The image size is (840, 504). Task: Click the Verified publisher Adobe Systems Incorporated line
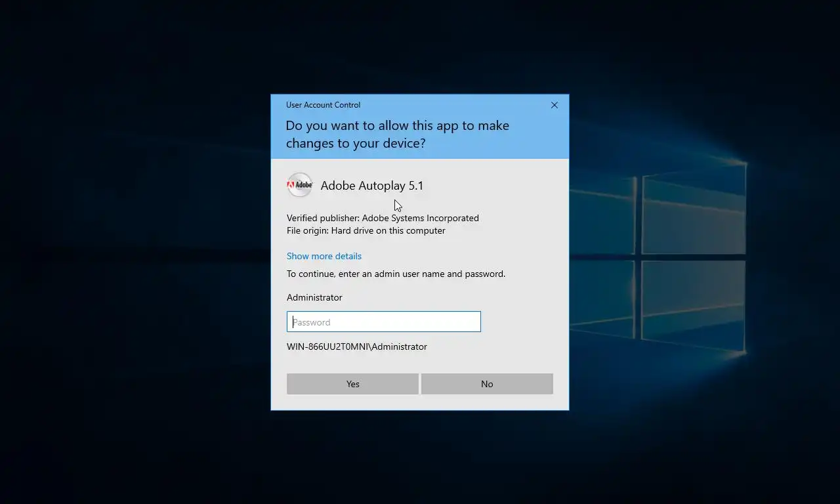click(x=383, y=218)
